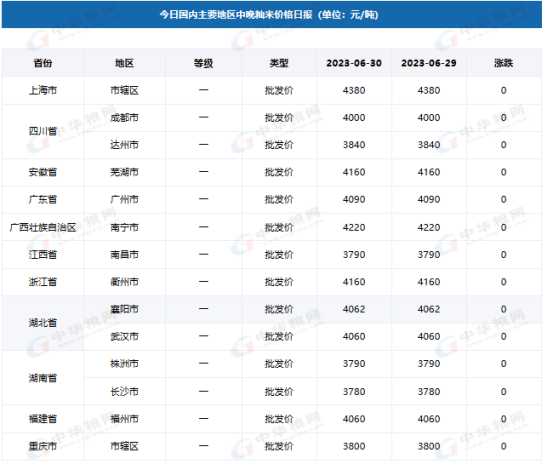Select the 长沙市 region cell
The height and width of the screenshot is (464, 554).
124,392
